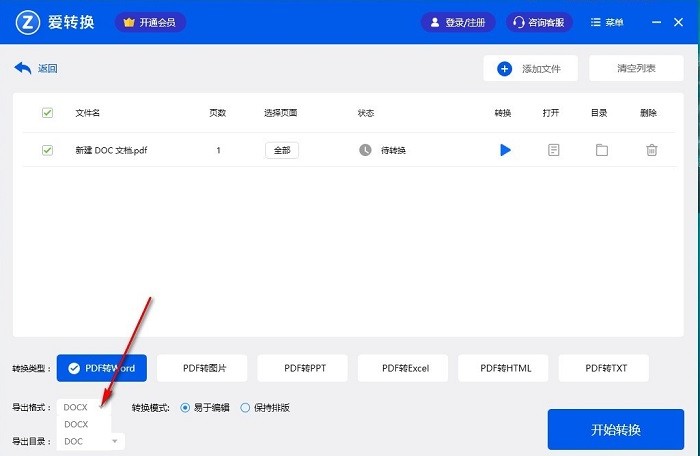Open 登录/注册 login page
The width and height of the screenshot is (700, 456).
tap(458, 22)
